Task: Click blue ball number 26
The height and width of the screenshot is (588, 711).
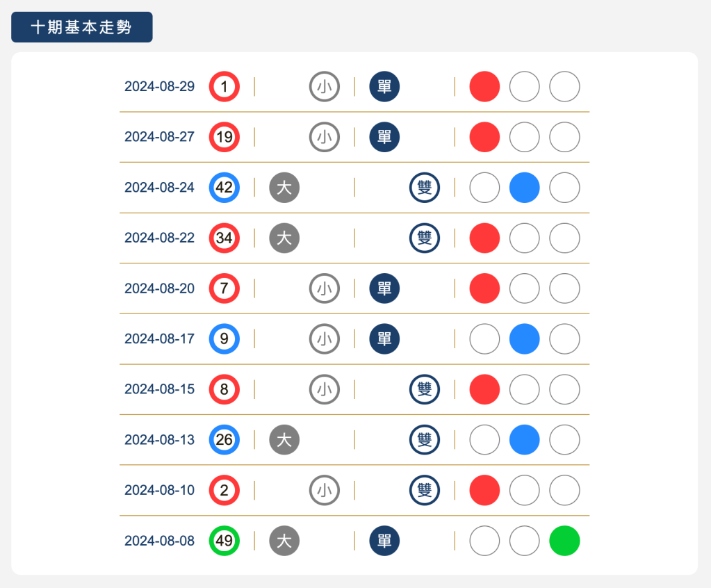Action: coord(224,439)
